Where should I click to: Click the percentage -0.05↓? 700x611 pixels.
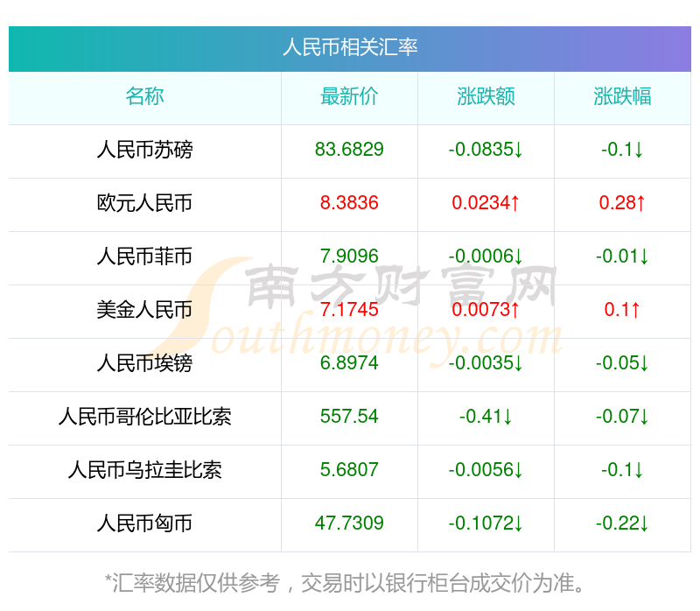(x=622, y=363)
